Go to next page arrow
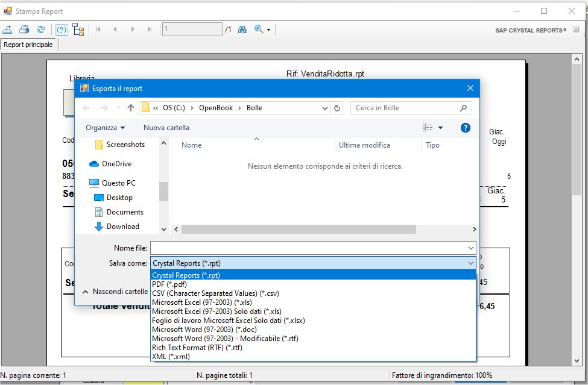 coord(132,29)
